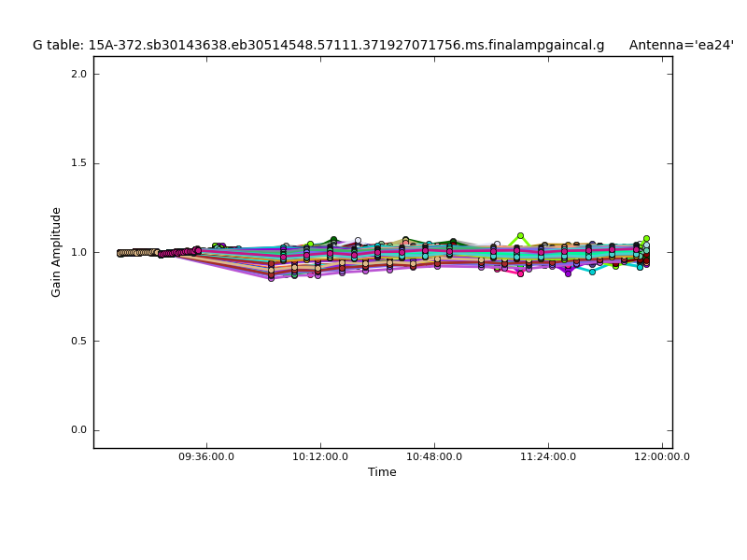747x560 pixels.
Task: Select the 12:00:00.0 time tick label
Action: [662, 457]
